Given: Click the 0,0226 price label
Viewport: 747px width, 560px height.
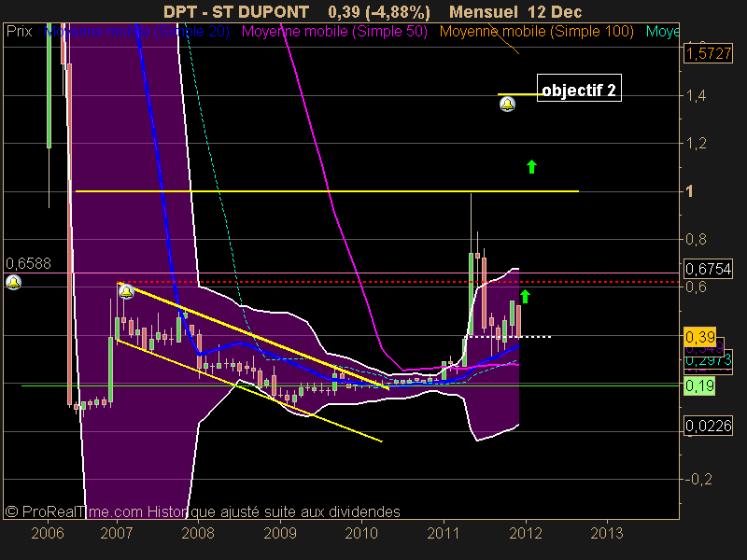Looking at the screenshot, I should 708,426.
